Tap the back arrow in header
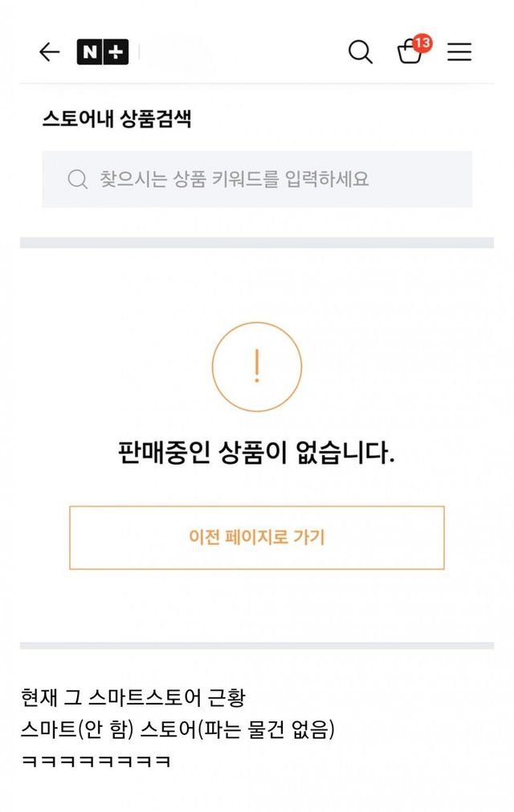Screen dimensions: 514x812 click(x=50, y=52)
